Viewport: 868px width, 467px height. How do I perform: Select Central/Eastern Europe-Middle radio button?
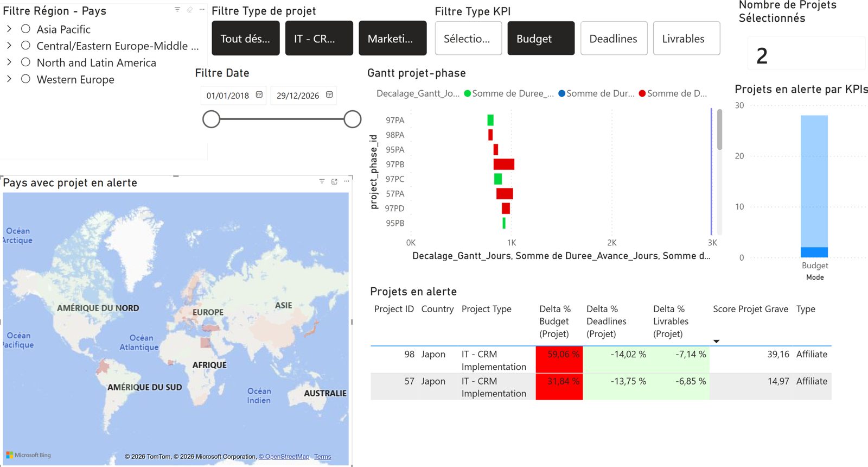click(25, 46)
